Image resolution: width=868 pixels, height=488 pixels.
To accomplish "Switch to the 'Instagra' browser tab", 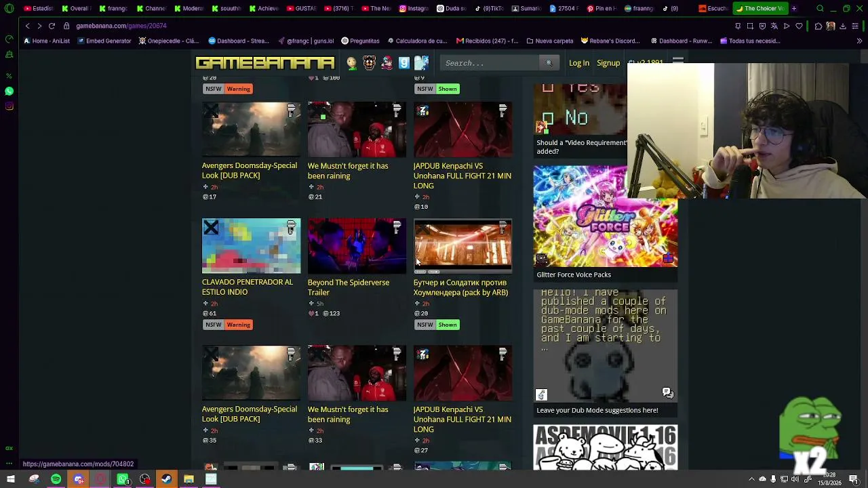I will (x=414, y=8).
